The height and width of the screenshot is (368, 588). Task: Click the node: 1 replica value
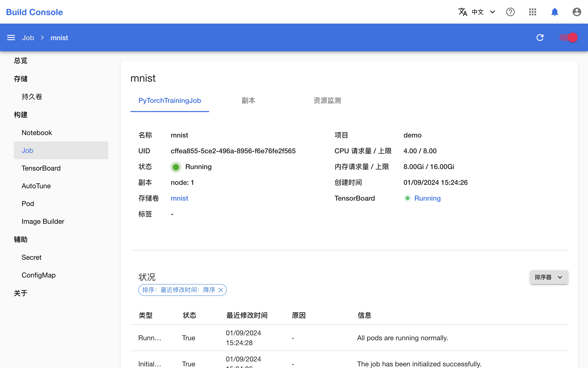182,183
